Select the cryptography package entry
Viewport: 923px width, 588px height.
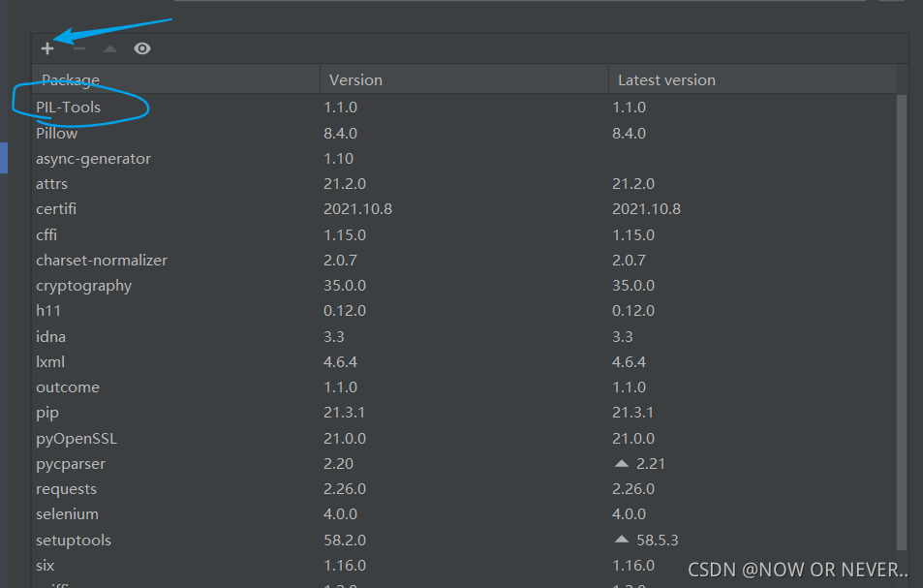click(x=84, y=285)
